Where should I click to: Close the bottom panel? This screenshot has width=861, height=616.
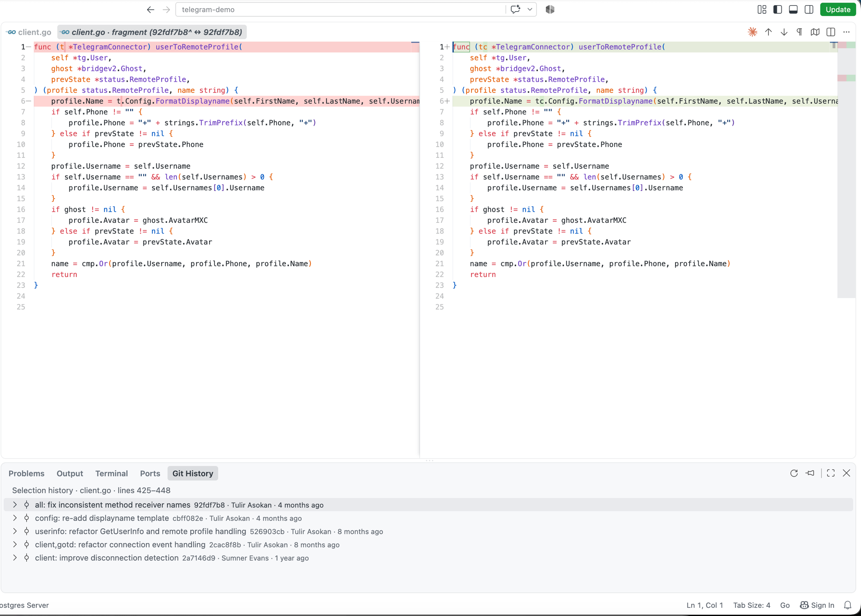coord(846,473)
